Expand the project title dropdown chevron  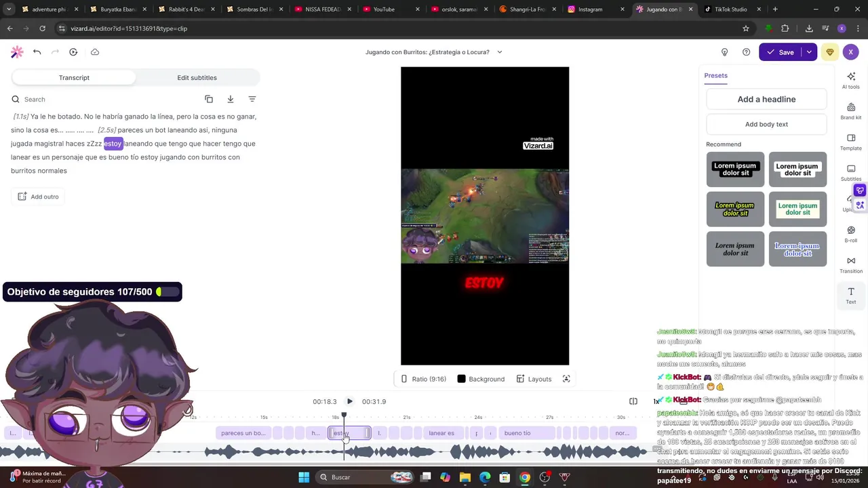coord(500,52)
